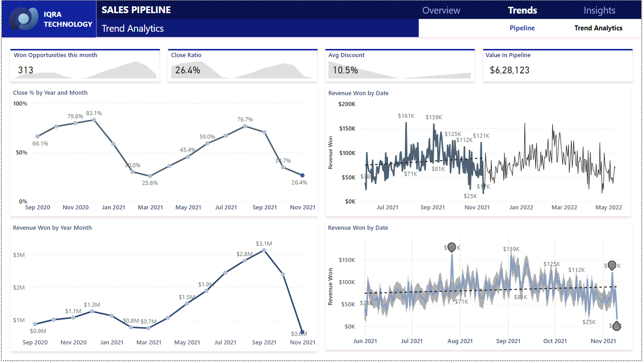The width and height of the screenshot is (644, 363).
Task: Click the IQRA Technology logo icon
Action: (24, 19)
